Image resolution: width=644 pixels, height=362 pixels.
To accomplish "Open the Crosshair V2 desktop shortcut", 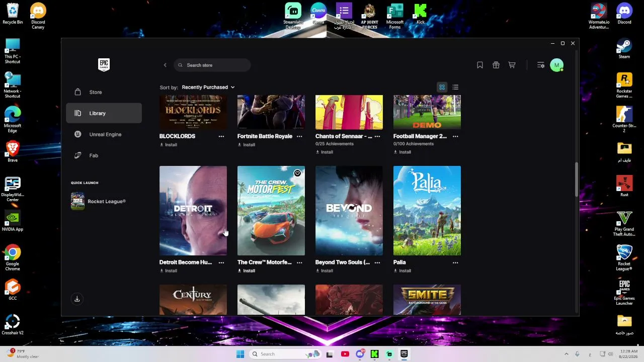I will pyautogui.click(x=13, y=325).
